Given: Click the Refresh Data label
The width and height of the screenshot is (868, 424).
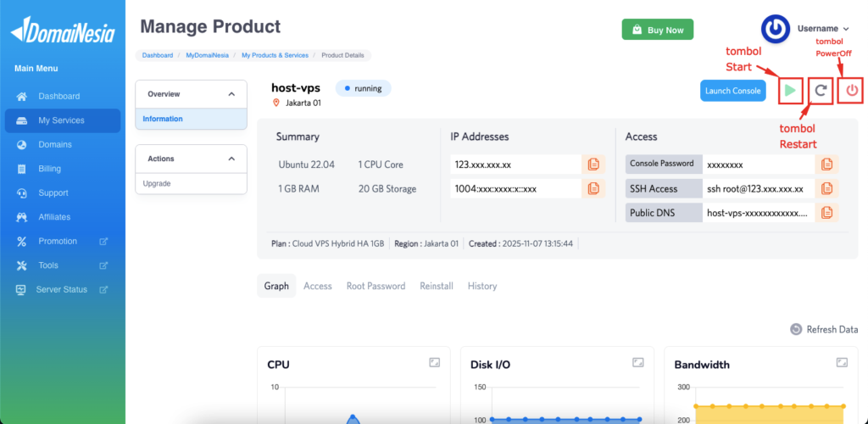Looking at the screenshot, I should (x=832, y=329).
